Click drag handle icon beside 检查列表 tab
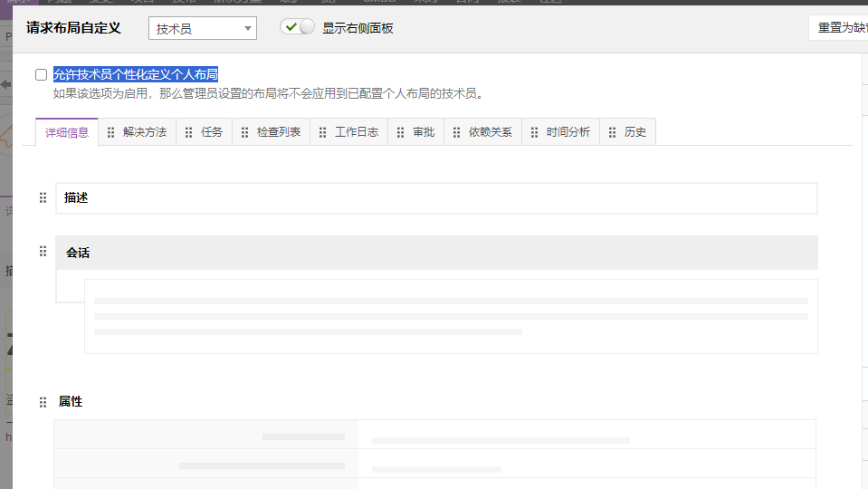This screenshot has width=868, height=489. pos(245,132)
